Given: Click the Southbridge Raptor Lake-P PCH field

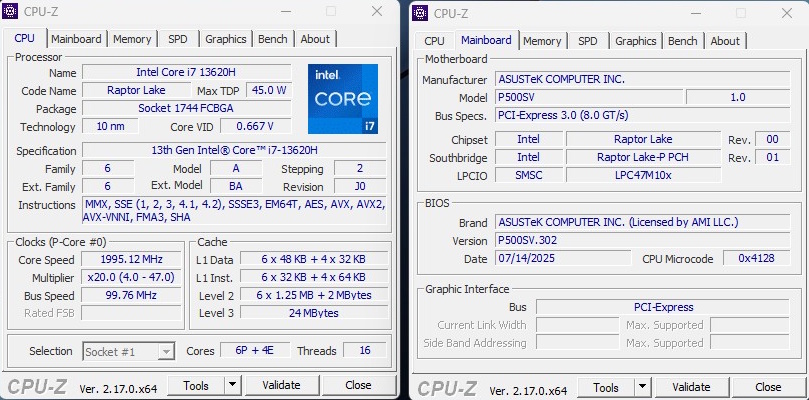Looking at the screenshot, I should [643, 157].
